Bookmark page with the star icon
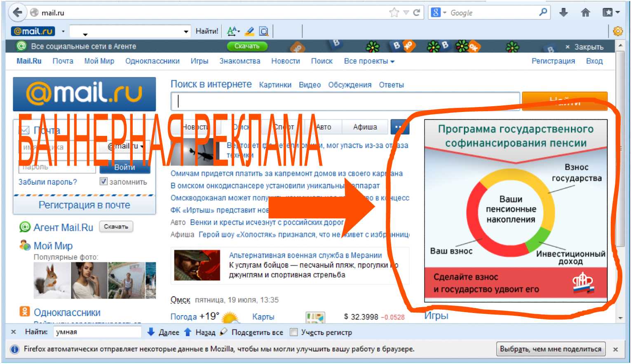Image resolution: width=631 pixels, height=364 pixels. (x=394, y=13)
